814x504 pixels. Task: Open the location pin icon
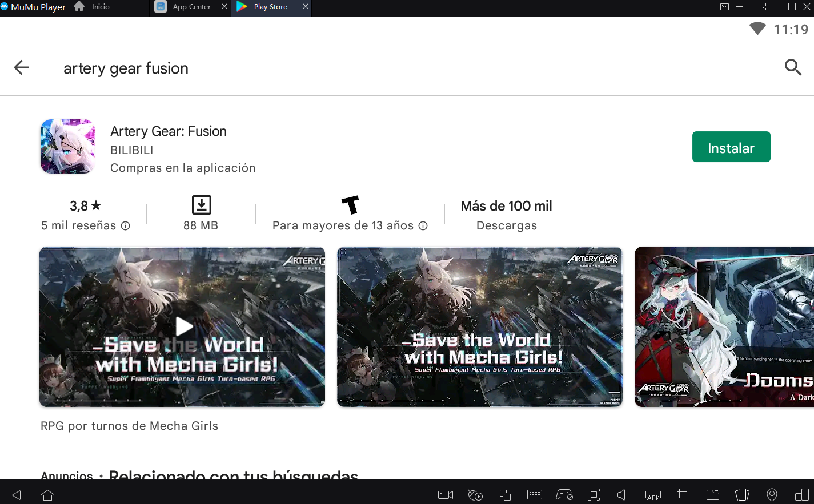[772, 495]
